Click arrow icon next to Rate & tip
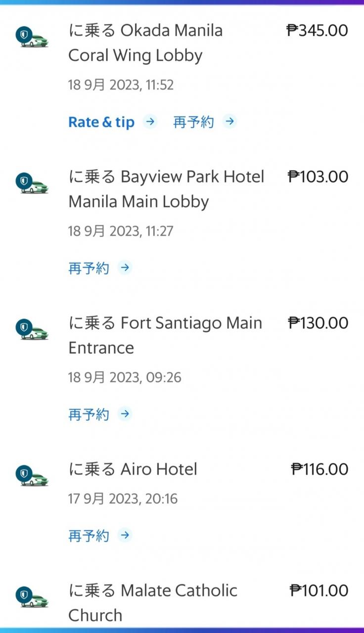Viewport: 364px width, 633px height. [150, 122]
